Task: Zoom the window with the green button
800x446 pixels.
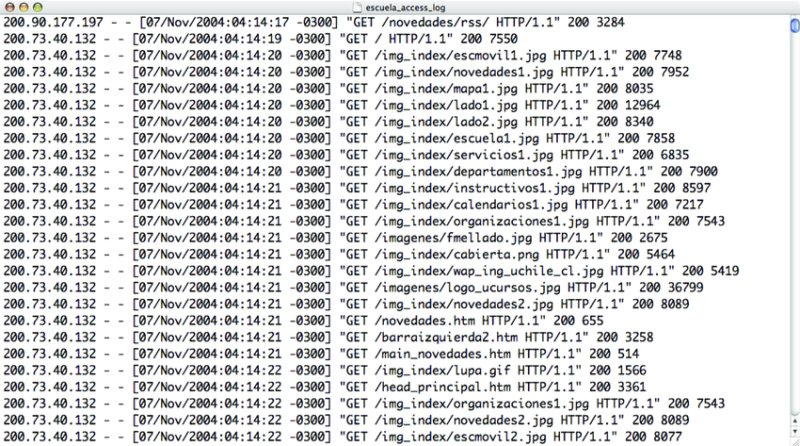Action: coord(38,7)
